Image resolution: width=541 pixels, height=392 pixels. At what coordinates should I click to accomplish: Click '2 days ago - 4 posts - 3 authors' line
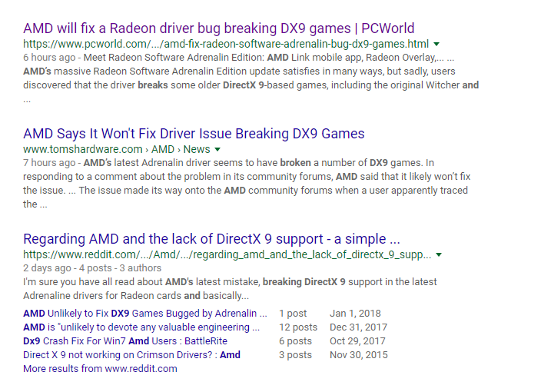click(x=92, y=268)
